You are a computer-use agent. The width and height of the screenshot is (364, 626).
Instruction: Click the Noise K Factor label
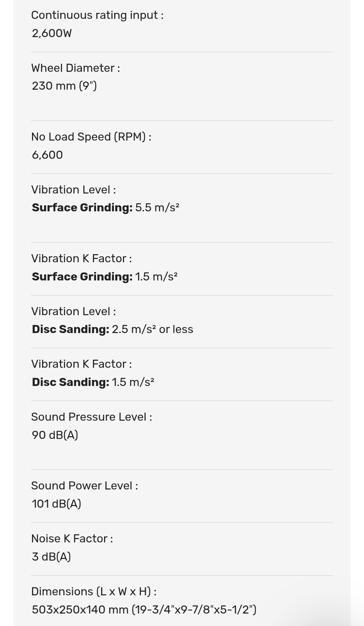click(72, 539)
